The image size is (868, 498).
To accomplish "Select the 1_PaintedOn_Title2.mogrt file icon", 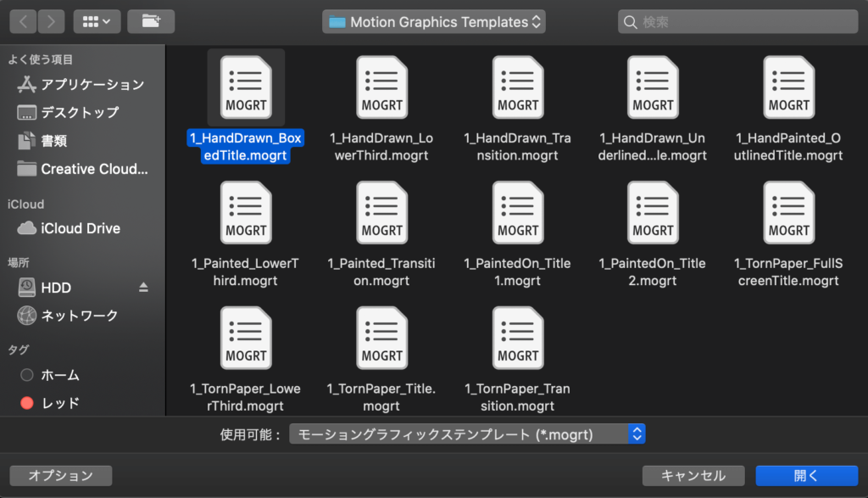I will [654, 213].
